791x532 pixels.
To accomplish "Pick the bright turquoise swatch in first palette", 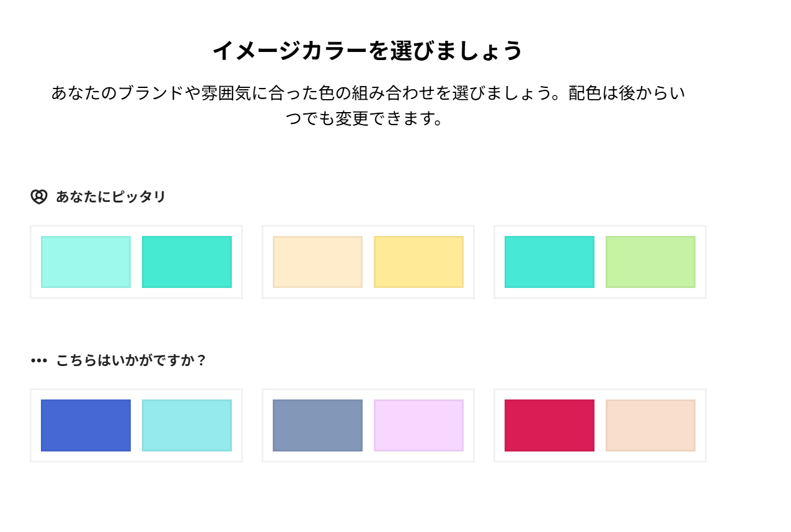I will 187,262.
